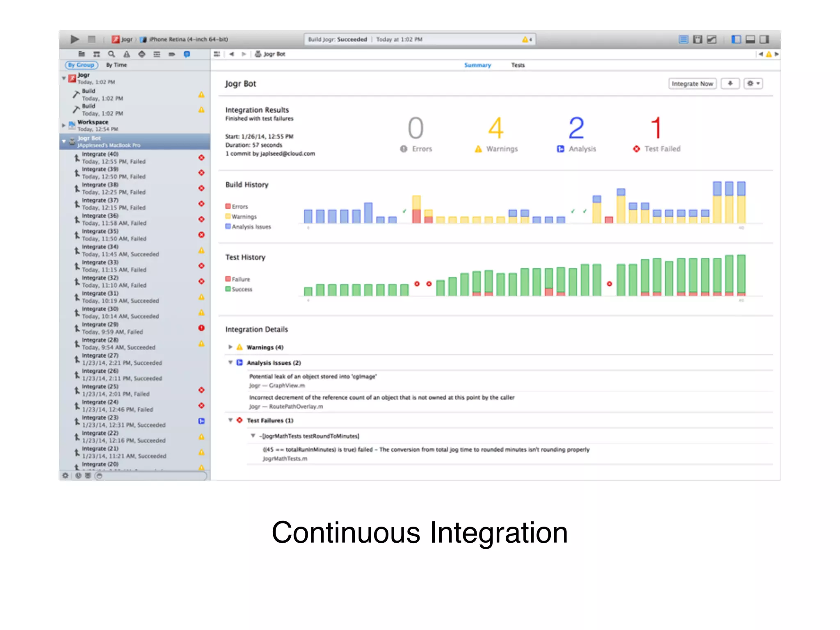Image resolution: width=840 pixels, height=630 pixels.
Task: Click the red Errors legend swatch
Action: [228, 206]
